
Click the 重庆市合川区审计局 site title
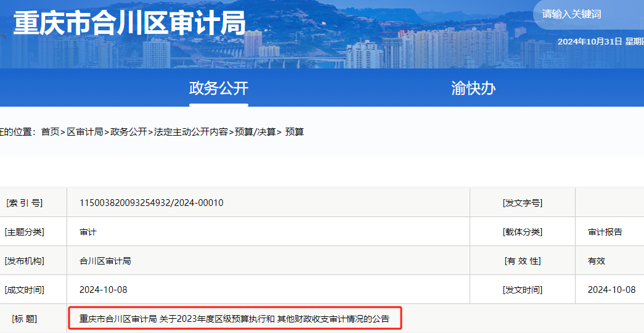129,23
